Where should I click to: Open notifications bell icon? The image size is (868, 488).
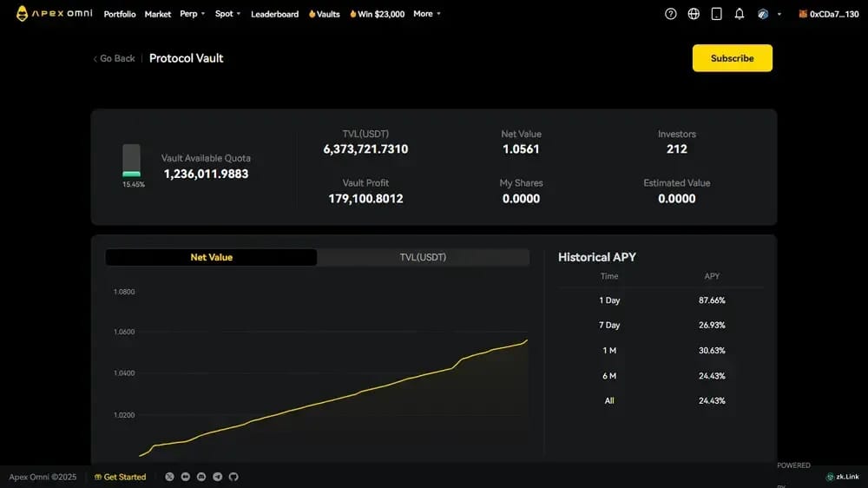click(x=739, y=14)
